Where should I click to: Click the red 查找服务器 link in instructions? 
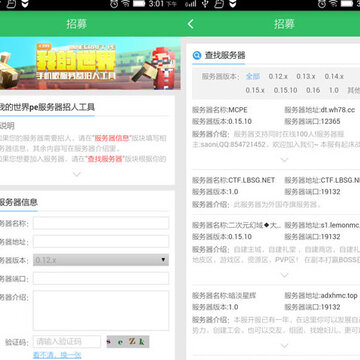pyautogui.click(x=105, y=159)
